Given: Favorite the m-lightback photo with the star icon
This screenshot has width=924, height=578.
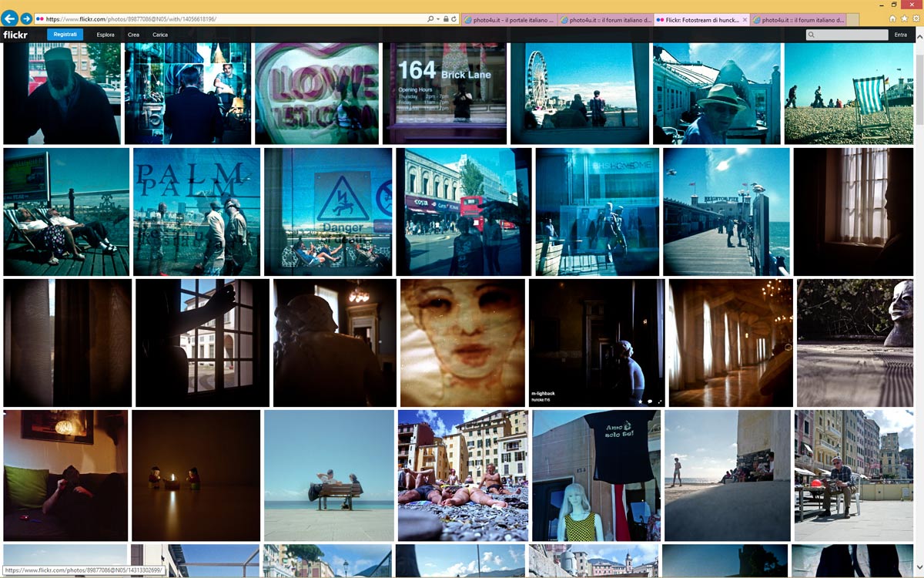Looking at the screenshot, I should pyautogui.click(x=640, y=401).
